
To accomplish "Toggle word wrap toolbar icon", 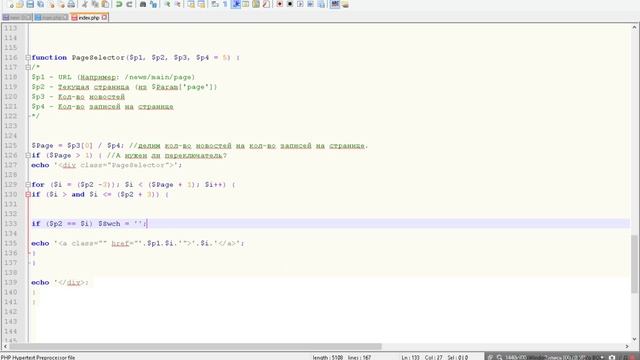I will [215, 4].
